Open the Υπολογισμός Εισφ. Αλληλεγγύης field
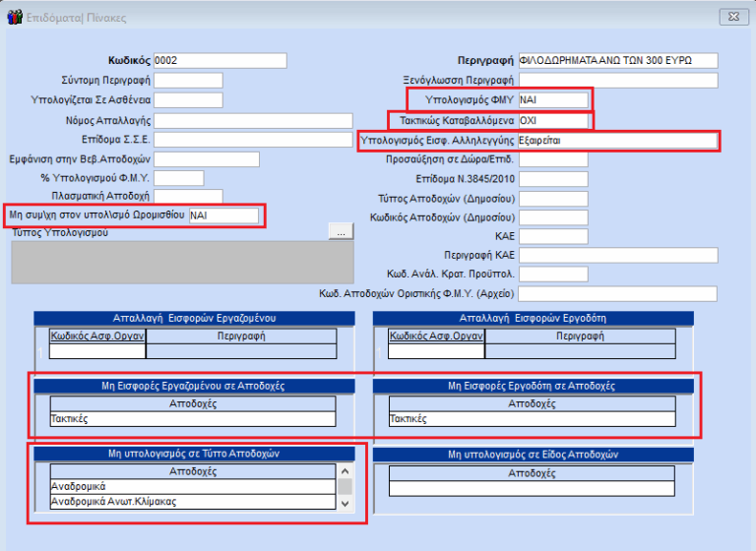 (x=617, y=141)
